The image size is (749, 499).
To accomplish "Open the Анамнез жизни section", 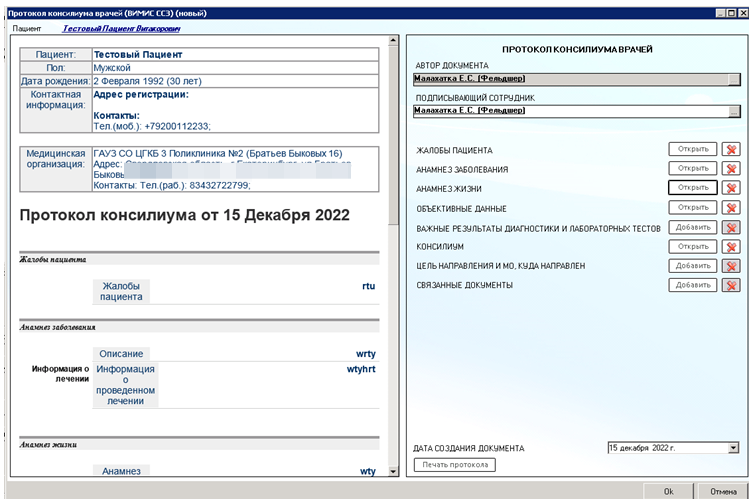I will coord(693,188).
